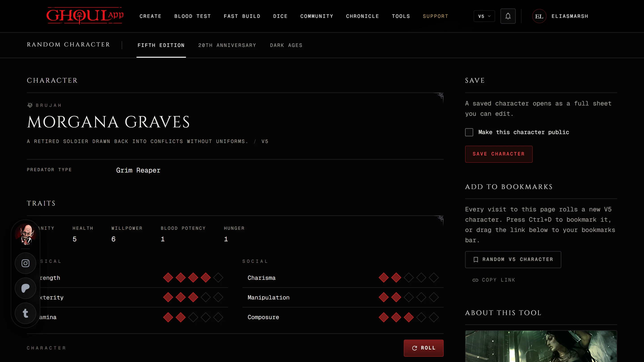Click the Random V5 Character bookmark link
The image size is (644, 362).
tap(513, 259)
